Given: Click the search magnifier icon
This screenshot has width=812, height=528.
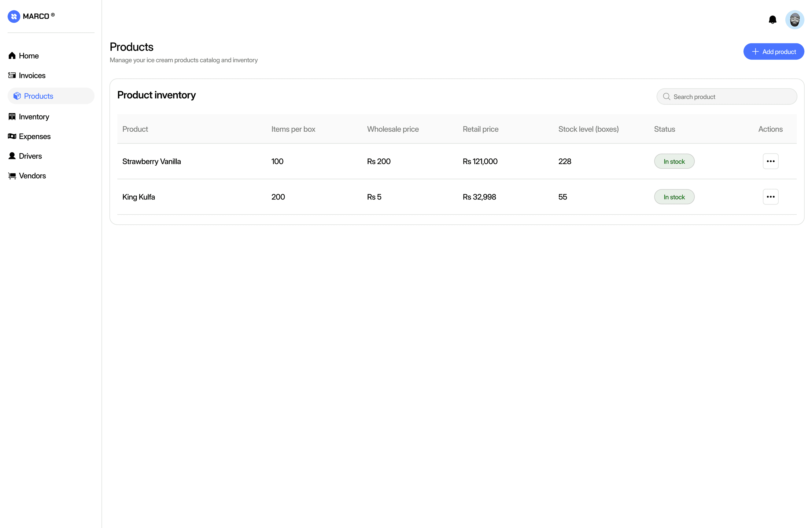Looking at the screenshot, I should (x=666, y=97).
